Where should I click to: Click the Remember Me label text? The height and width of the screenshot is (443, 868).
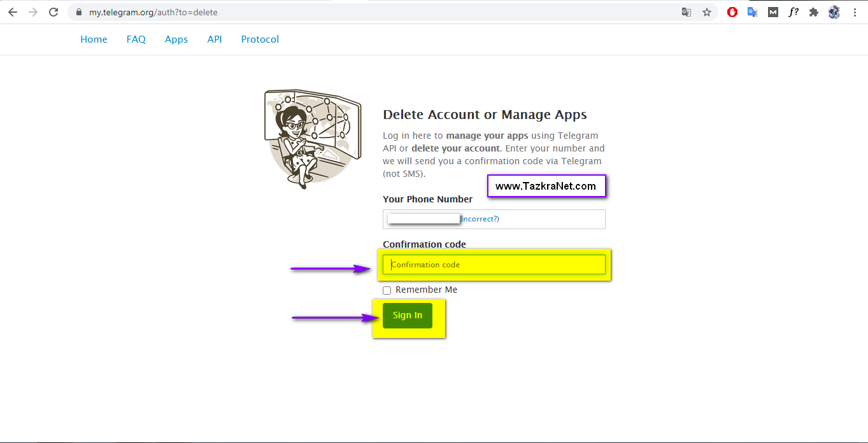(426, 290)
